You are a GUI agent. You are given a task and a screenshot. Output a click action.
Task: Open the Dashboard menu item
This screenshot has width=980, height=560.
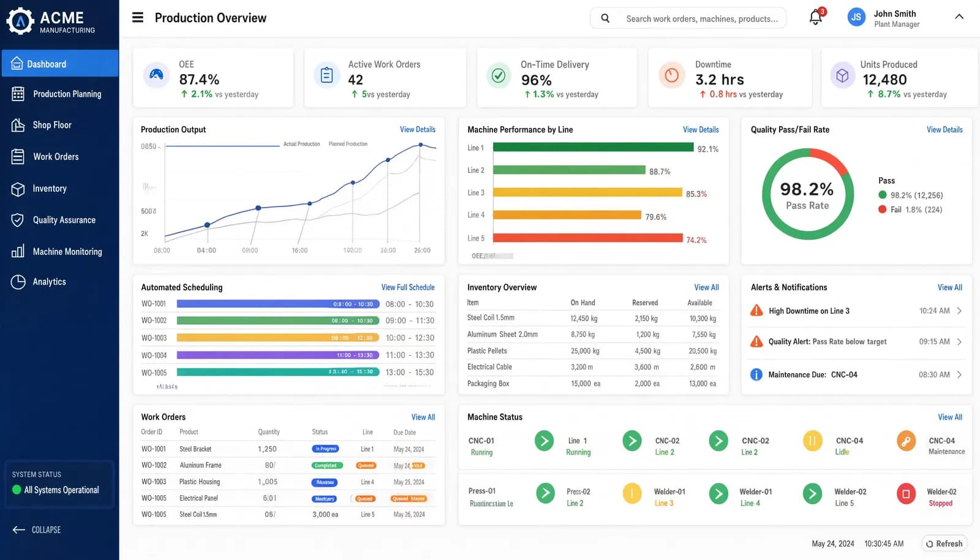[x=60, y=64]
